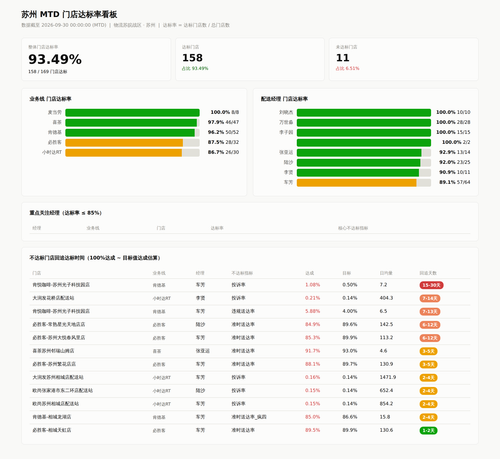Click the 100.0% 15/15 value label
The height and width of the screenshot is (459, 500).
(453, 132)
